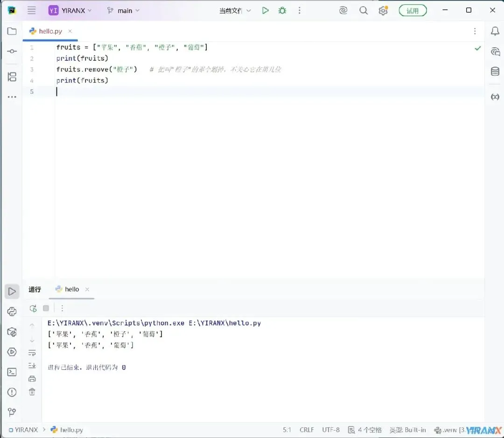Screen dimensions: 504x438
Task: Open AI chat tool window on right sidebar
Action: coord(495,51)
